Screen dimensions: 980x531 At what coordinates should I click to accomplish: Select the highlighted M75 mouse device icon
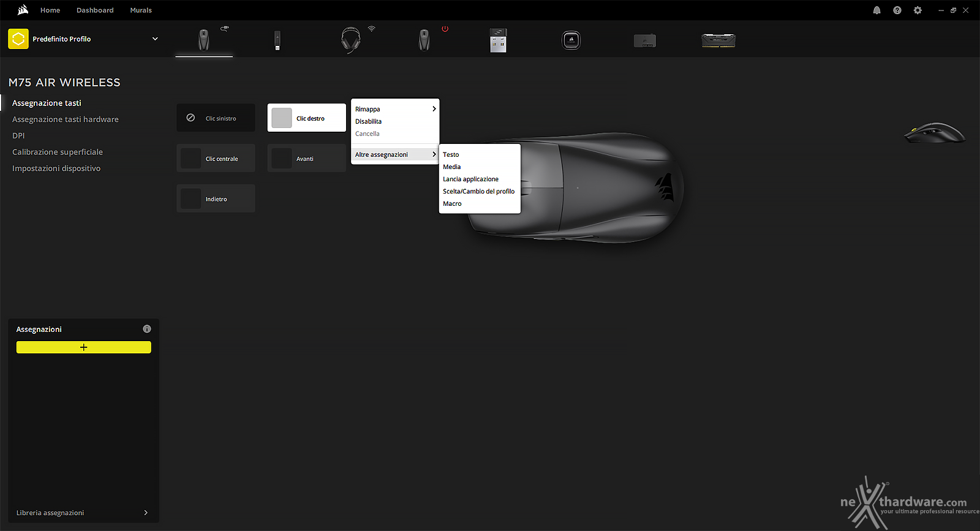204,40
